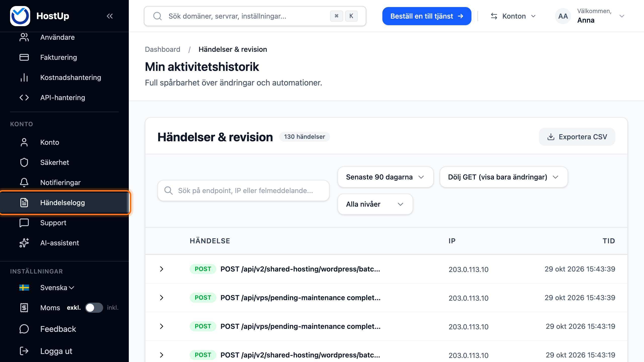Expand the pending-maintenance event at 15:43:39

[x=162, y=298]
